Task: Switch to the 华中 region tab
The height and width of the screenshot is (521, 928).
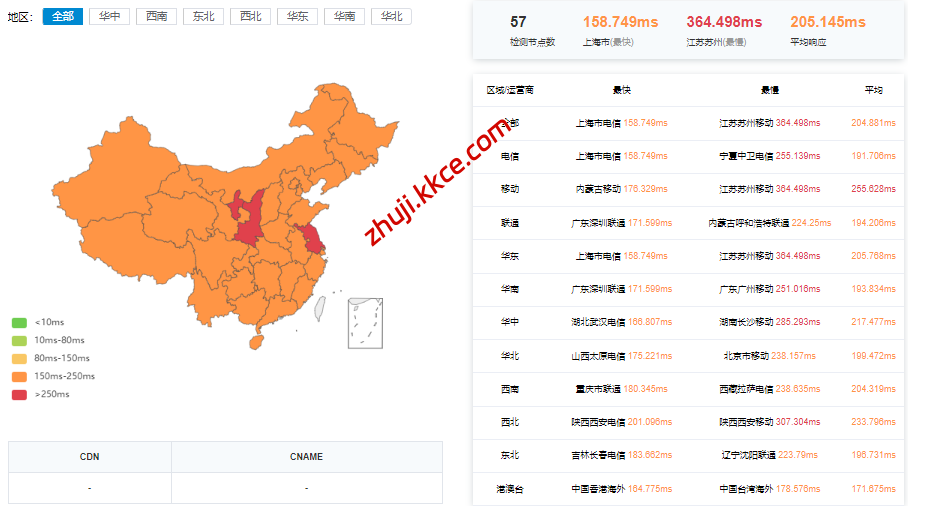Action: point(108,17)
